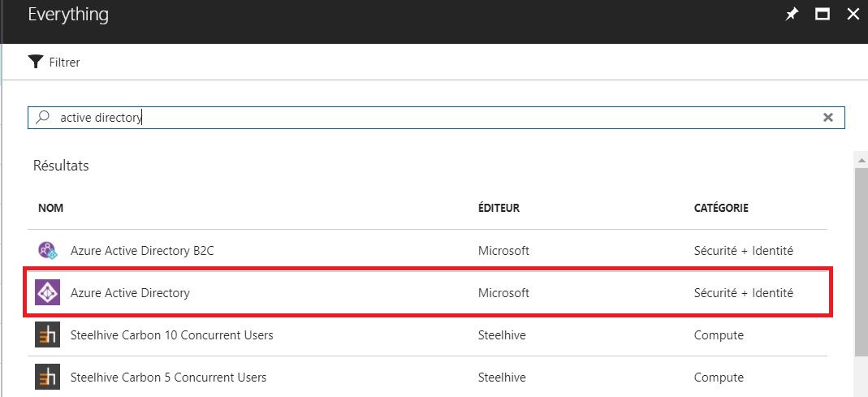Sort by the ÉDITEUR column header

tap(499, 208)
